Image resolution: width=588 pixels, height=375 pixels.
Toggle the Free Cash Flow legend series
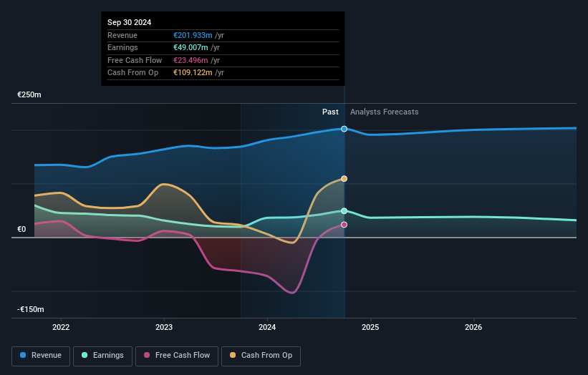[177, 356]
